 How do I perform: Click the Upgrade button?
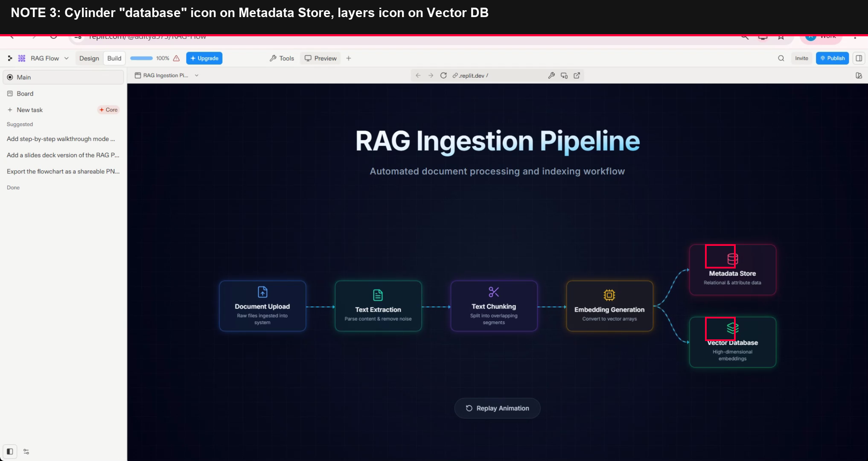(x=204, y=58)
